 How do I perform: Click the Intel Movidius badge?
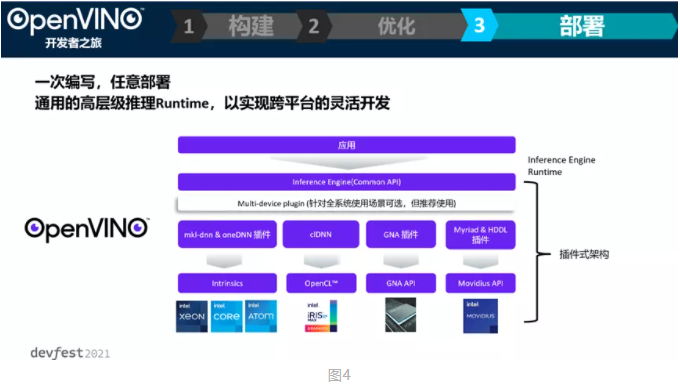pos(481,316)
